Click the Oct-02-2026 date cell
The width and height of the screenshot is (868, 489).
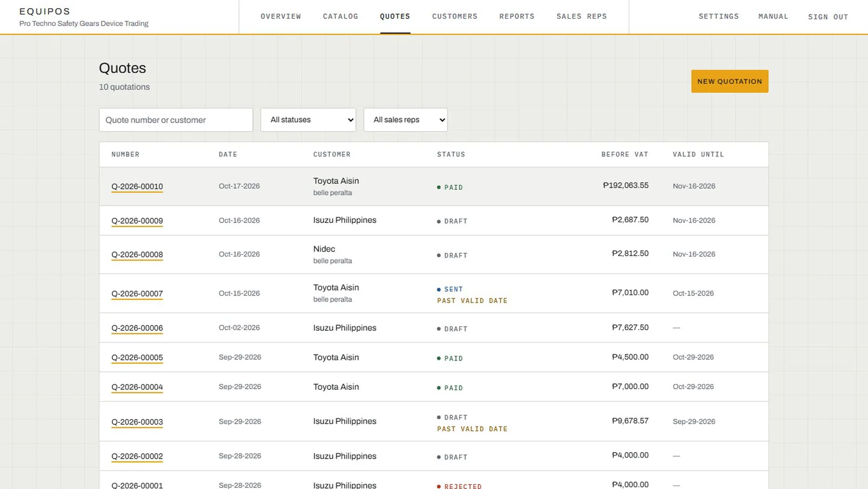239,327
